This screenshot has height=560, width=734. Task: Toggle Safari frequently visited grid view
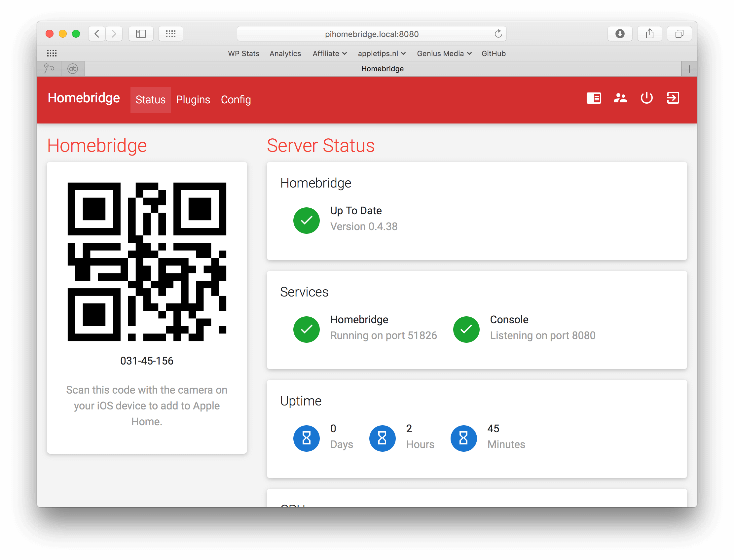click(x=170, y=33)
